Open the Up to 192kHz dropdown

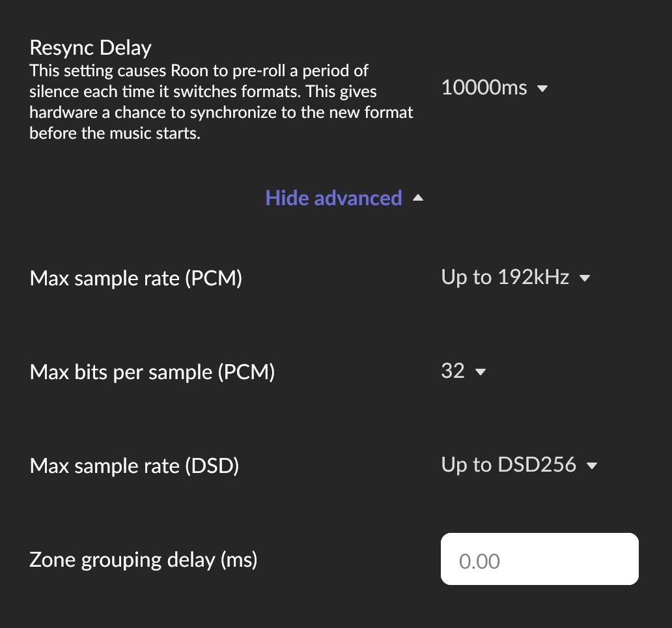tap(505, 278)
